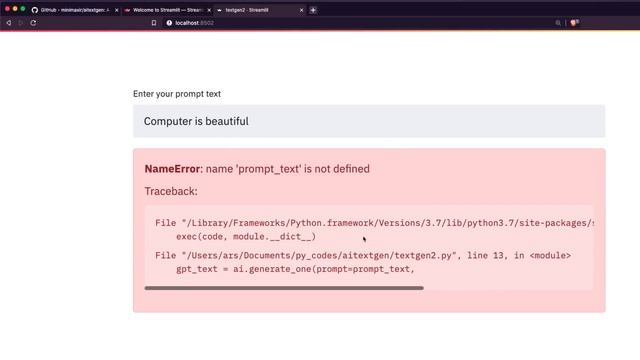The image size is (640, 360).
Task: Switch to the GitHub minimaxir/aitextgen tab
Action: pyautogui.click(x=75, y=10)
